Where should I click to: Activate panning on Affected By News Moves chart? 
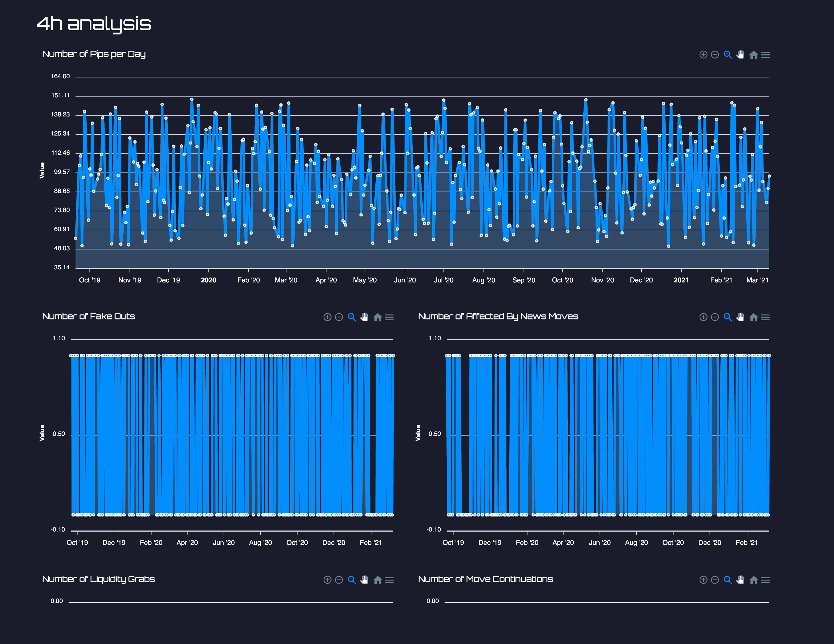coord(741,317)
